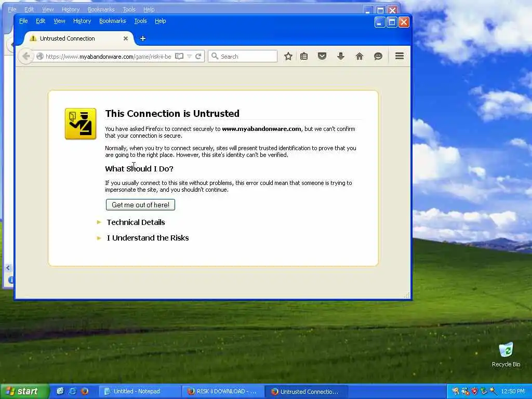The image size is (532, 399).
Task: Click the site identity globe icon in URL bar
Action: 39,56
